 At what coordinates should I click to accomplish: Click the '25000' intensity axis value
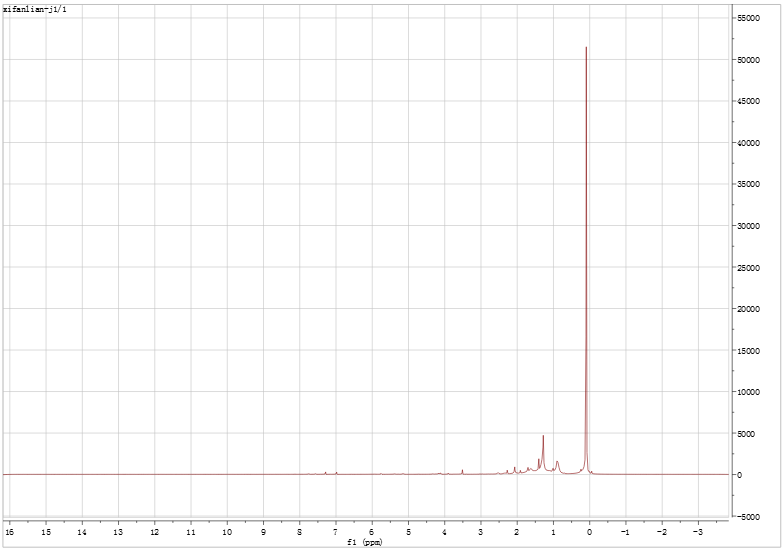748,268
